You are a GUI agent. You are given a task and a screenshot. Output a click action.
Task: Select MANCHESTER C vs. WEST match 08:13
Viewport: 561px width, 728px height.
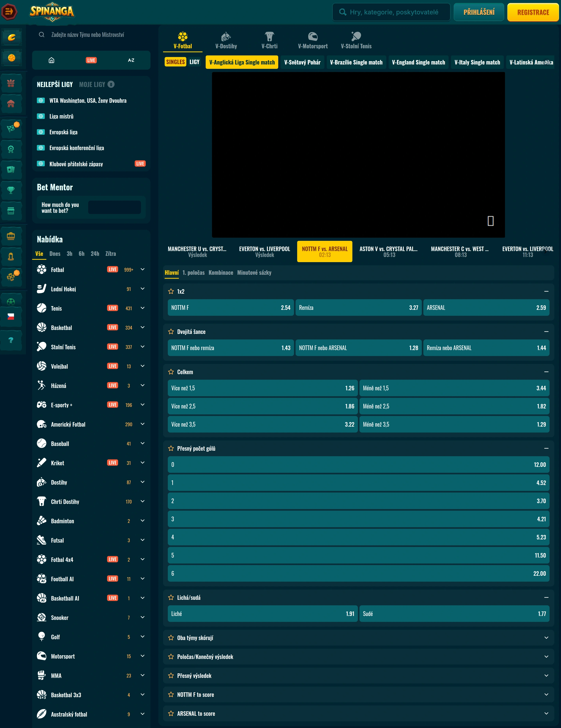pos(460,252)
